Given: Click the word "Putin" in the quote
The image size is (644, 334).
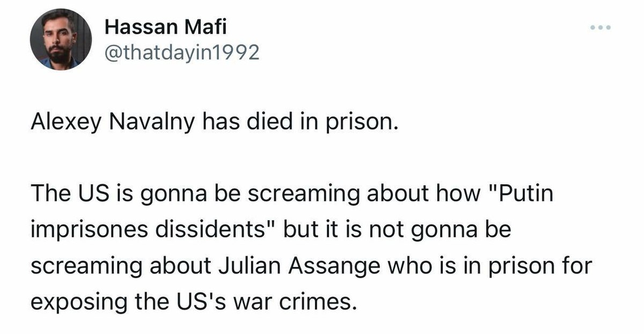Looking at the screenshot, I should 522,194.
